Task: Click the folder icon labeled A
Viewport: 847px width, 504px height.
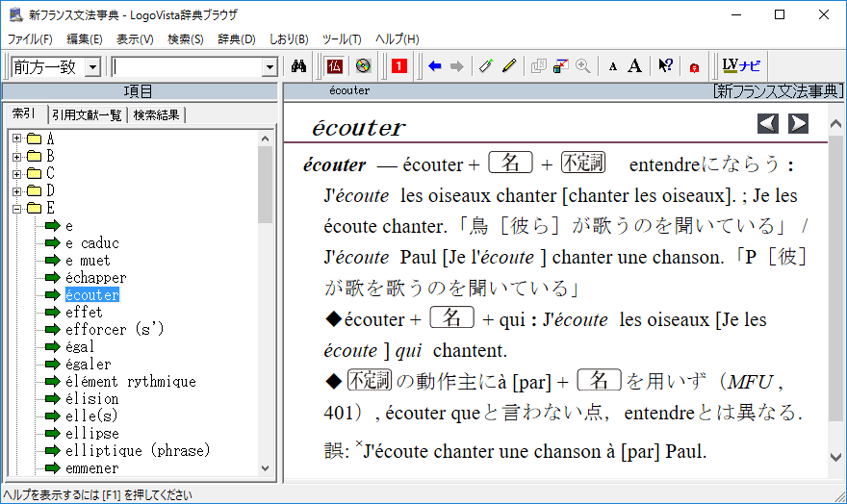Action: point(34,139)
